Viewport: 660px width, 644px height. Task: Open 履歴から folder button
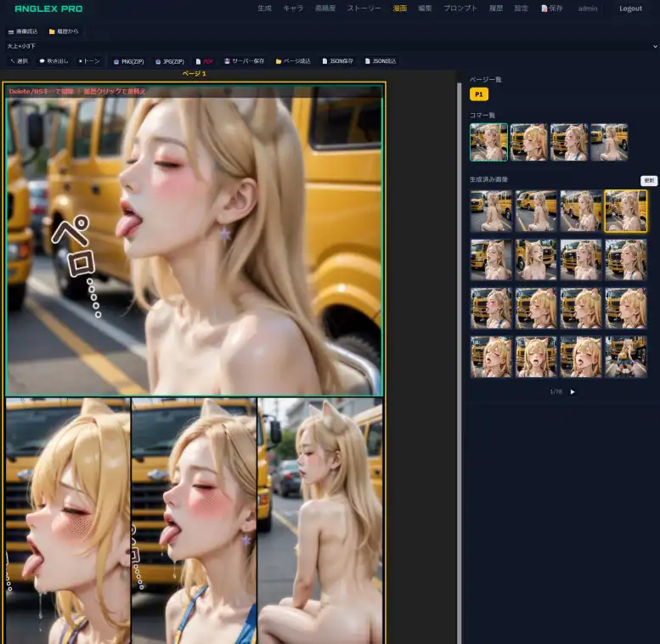point(64,31)
